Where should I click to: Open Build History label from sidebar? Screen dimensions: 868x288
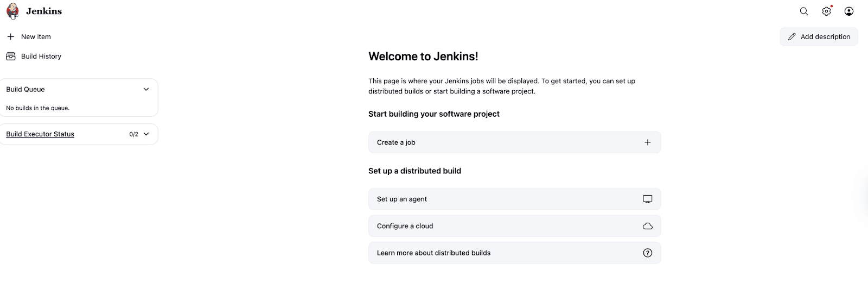coord(41,57)
